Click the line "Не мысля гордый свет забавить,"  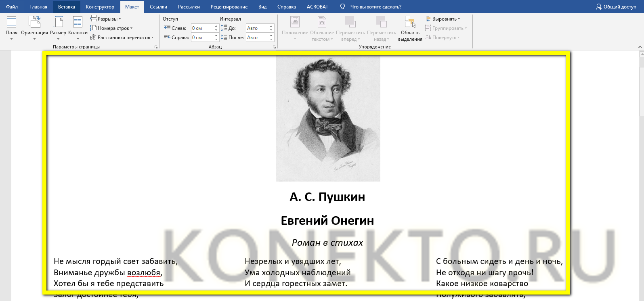(x=115, y=261)
